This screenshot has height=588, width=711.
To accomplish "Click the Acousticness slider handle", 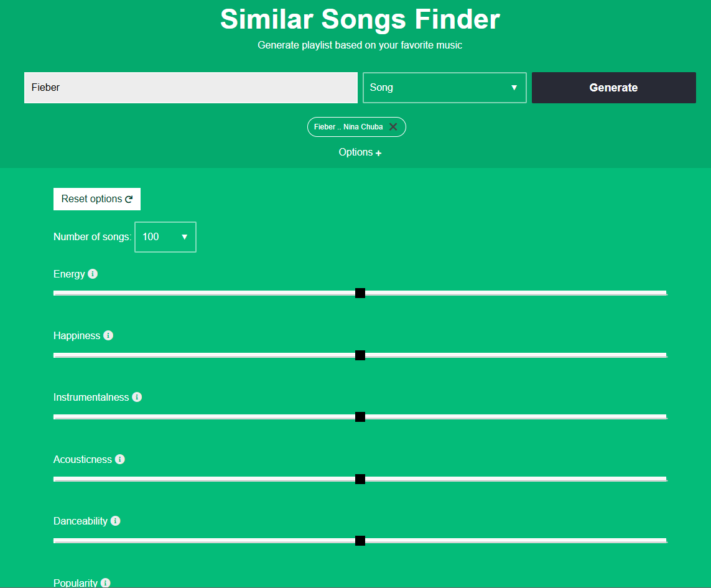I will coord(360,479).
